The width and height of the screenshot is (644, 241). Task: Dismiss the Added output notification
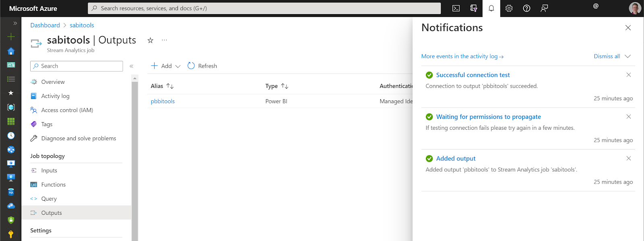tap(629, 158)
